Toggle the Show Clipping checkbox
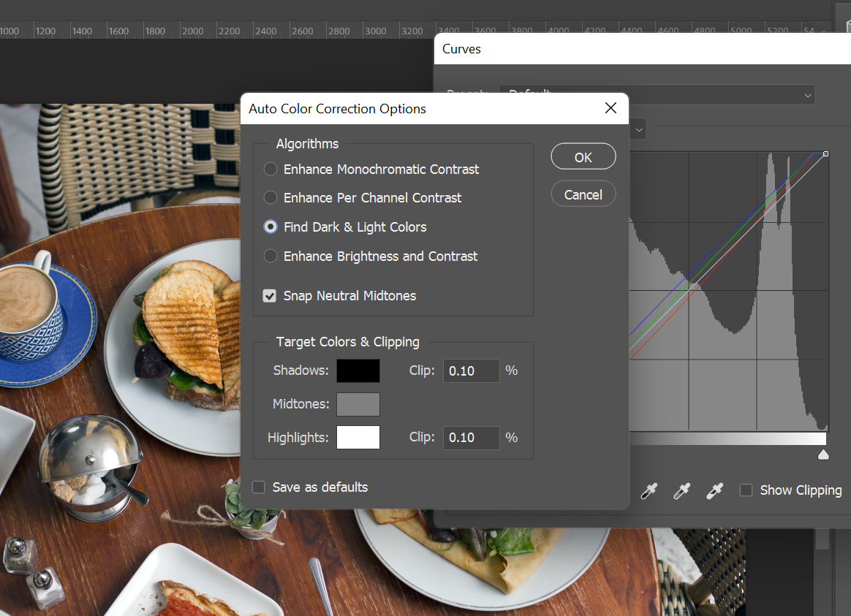The height and width of the screenshot is (616, 851). (746, 490)
